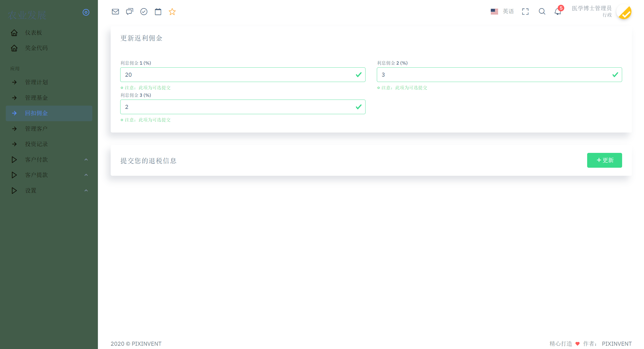Viewport: 644px width, 349px height.
Task: Click the star bookmark icon
Action: (x=172, y=12)
